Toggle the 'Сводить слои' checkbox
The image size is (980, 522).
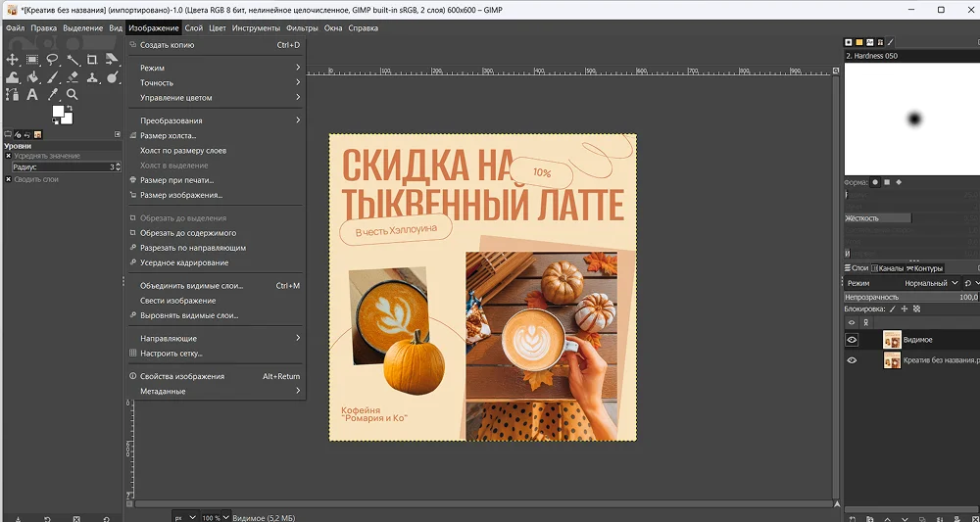(x=8, y=179)
